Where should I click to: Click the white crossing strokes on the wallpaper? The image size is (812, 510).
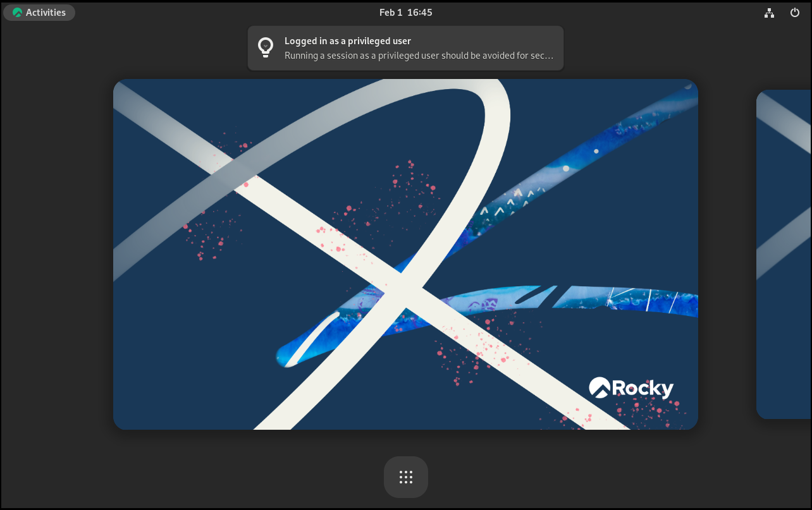pyautogui.click(x=405, y=292)
